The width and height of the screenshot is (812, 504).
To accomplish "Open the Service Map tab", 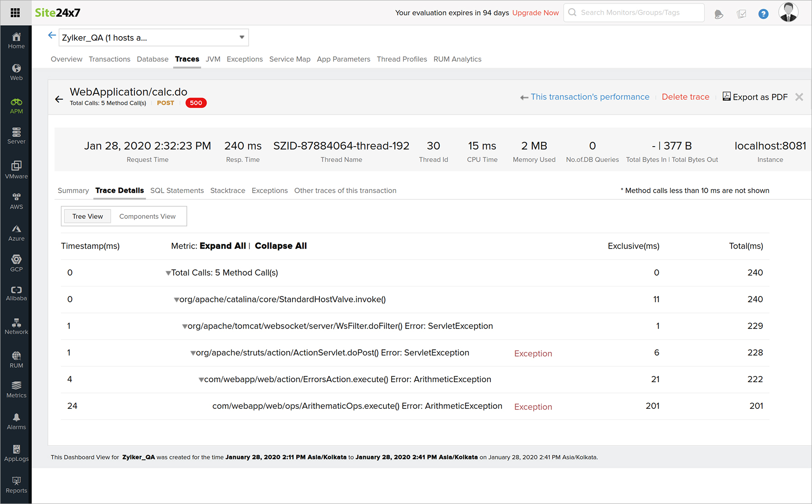I will coord(290,59).
